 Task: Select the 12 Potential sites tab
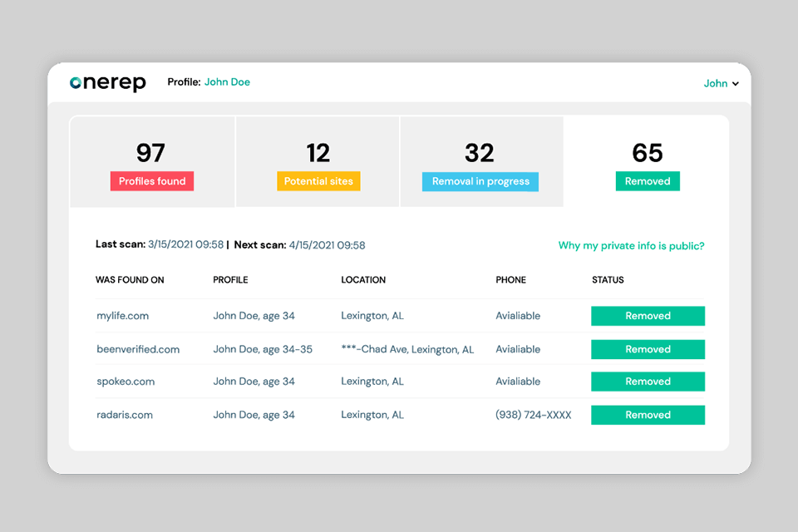[318, 162]
